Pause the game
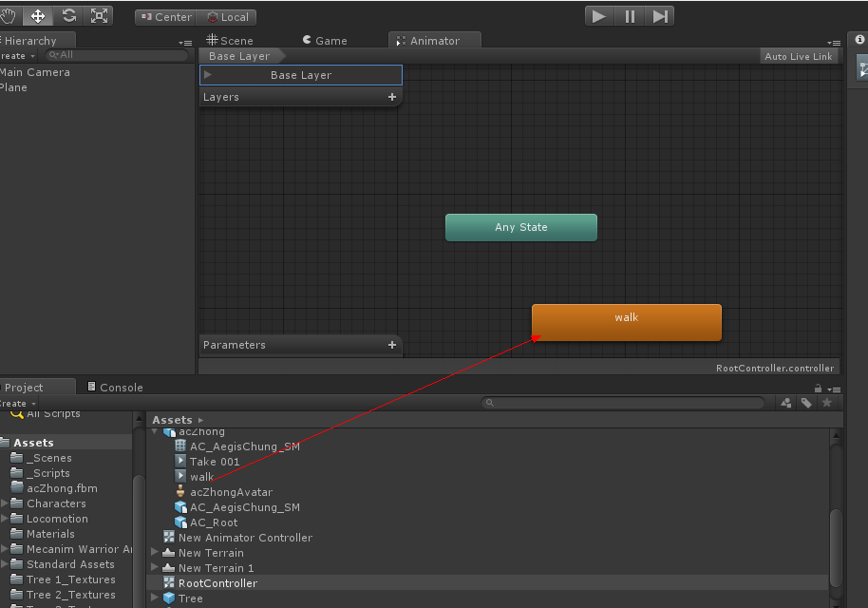Image resolution: width=868 pixels, height=608 pixels. (x=630, y=16)
